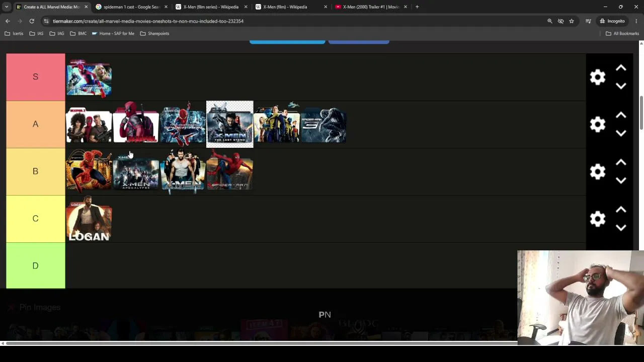Open the BMC bookmark folder
644x362 pixels.
pos(78,34)
